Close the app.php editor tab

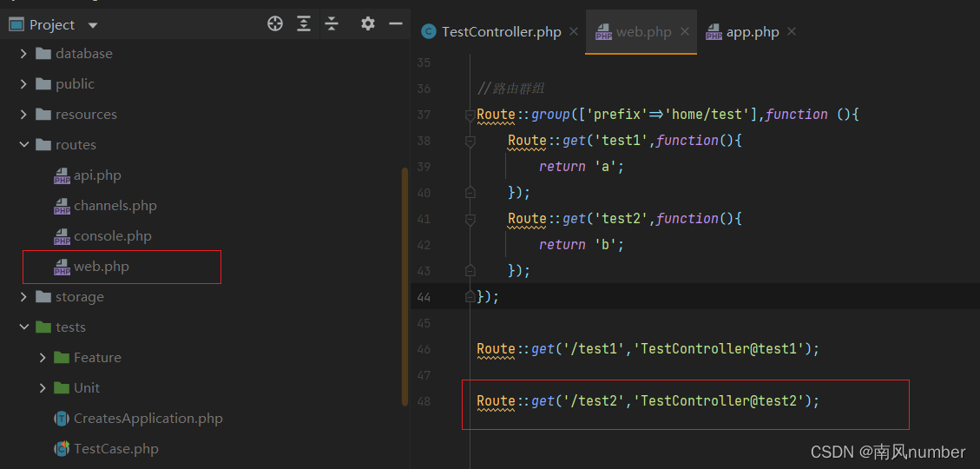pos(792,31)
